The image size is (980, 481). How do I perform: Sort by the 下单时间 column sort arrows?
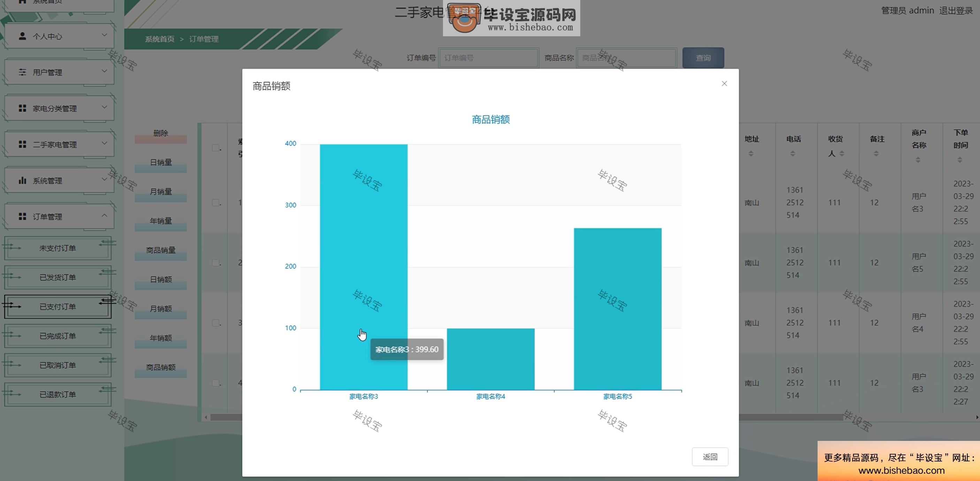tap(960, 160)
